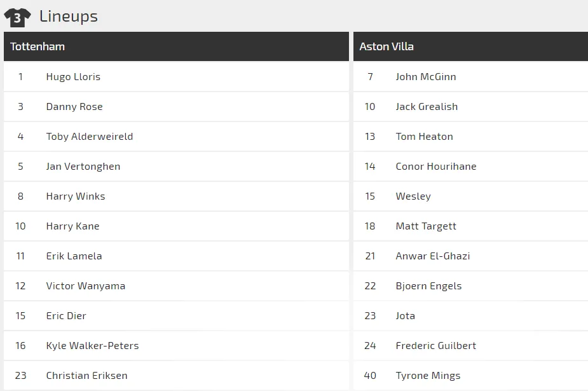Click John McGinn's name

[426, 77]
